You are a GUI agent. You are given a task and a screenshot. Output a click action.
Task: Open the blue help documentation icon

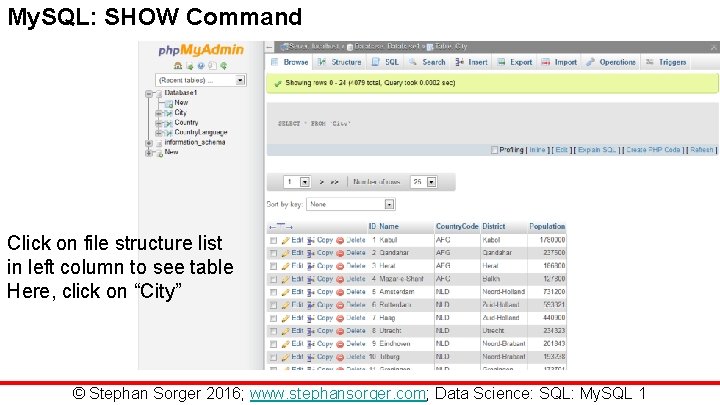[x=201, y=66]
